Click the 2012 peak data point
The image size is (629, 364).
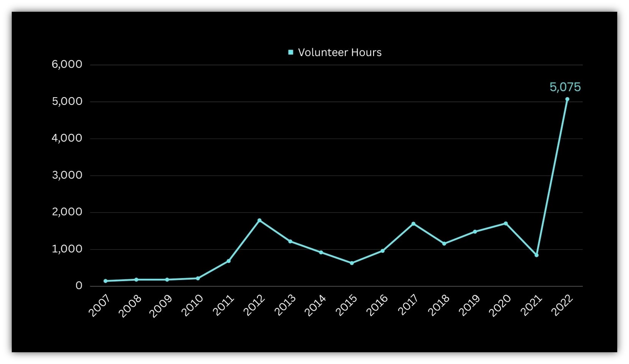pyautogui.click(x=260, y=220)
